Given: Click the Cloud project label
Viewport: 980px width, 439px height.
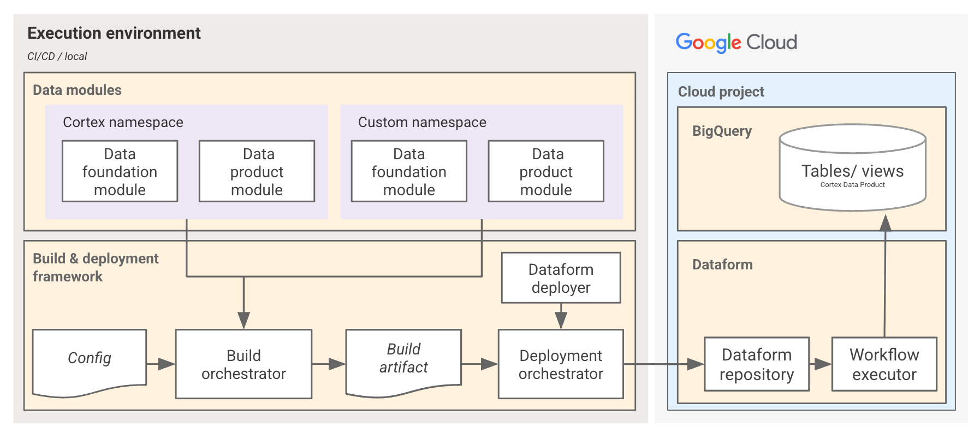Looking at the screenshot, I should click(721, 92).
